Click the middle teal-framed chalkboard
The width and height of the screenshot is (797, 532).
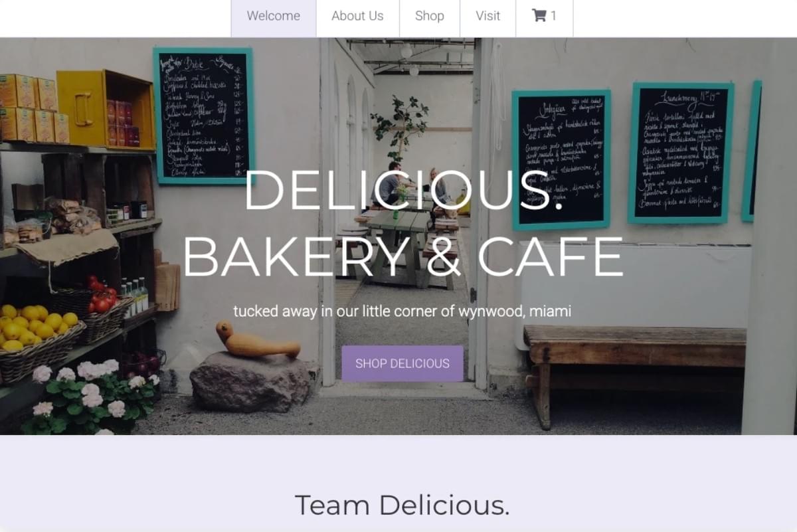(x=561, y=160)
